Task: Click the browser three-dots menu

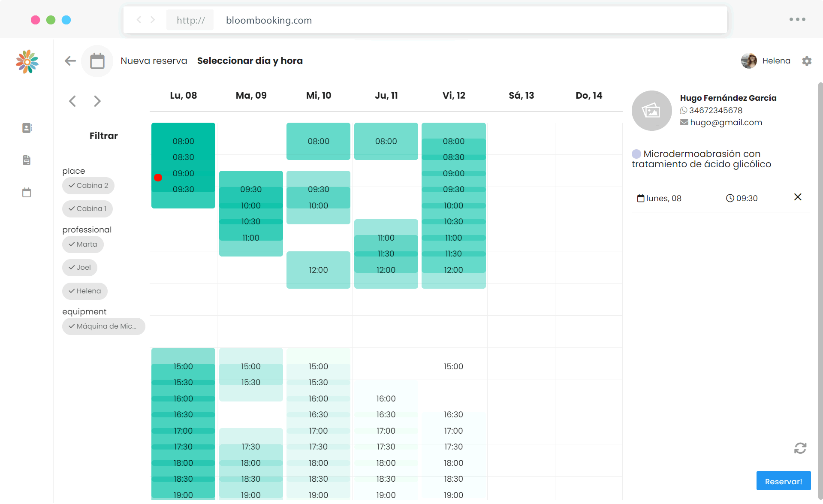Action: pyautogui.click(x=797, y=19)
